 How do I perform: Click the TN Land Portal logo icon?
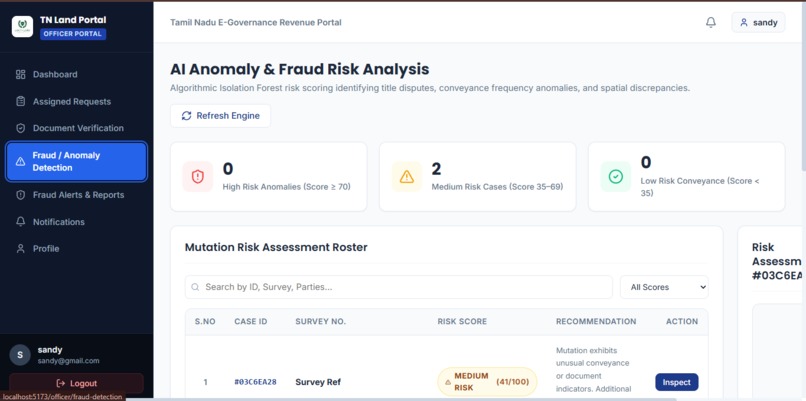pos(22,27)
